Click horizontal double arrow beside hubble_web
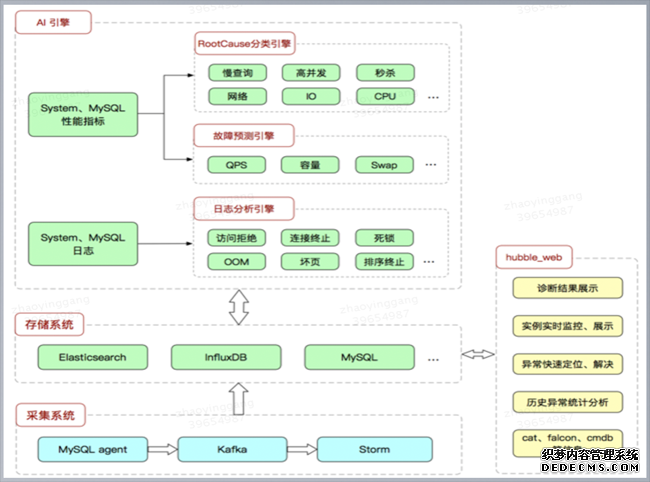This screenshot has height=482, width=650. pyautogui.click(x=477, y=354)
